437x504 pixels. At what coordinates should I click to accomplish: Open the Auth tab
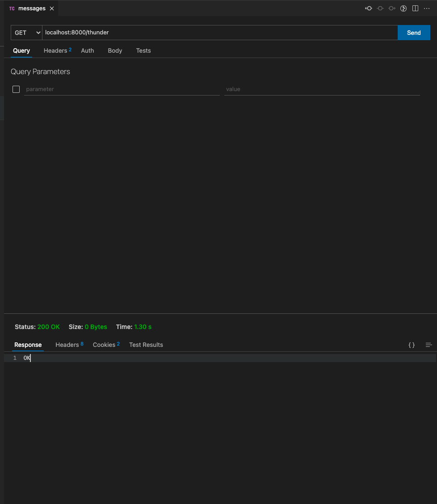(88, 51)
